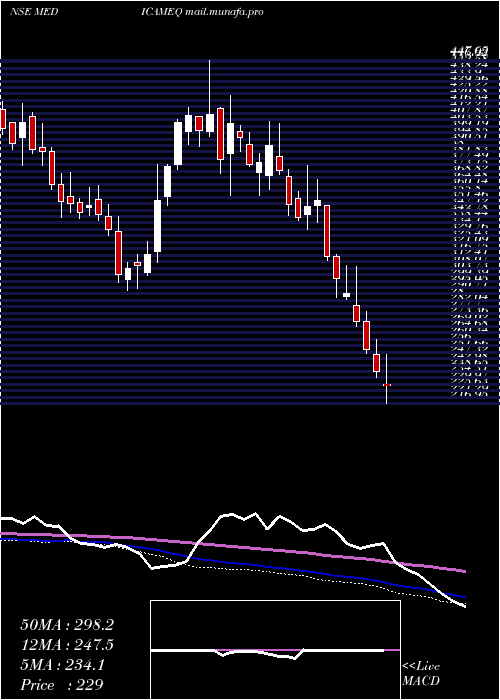This screenshot has width=500, height=700.
Task: Click the 5MA : 234.1 value
Action: (x=62, y=665)
